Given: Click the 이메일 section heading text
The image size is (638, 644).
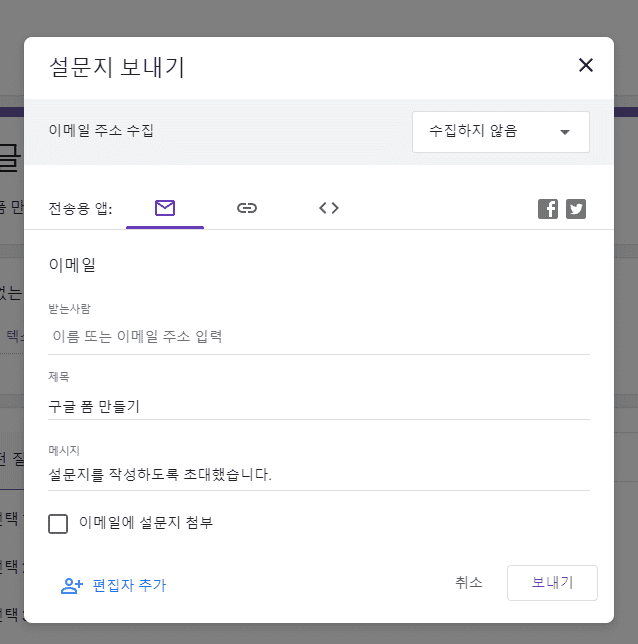Looking at the screenshot, I should [72, 265].
